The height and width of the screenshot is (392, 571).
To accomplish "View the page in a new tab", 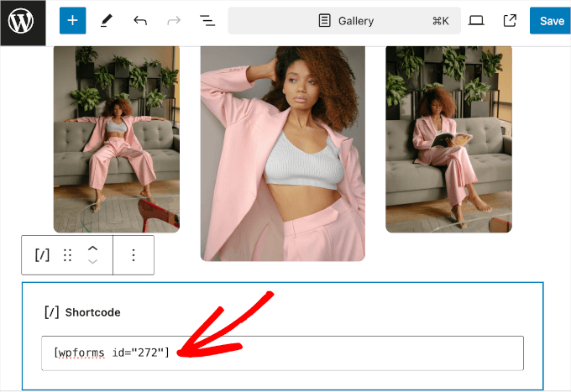I will coord(510,21).
